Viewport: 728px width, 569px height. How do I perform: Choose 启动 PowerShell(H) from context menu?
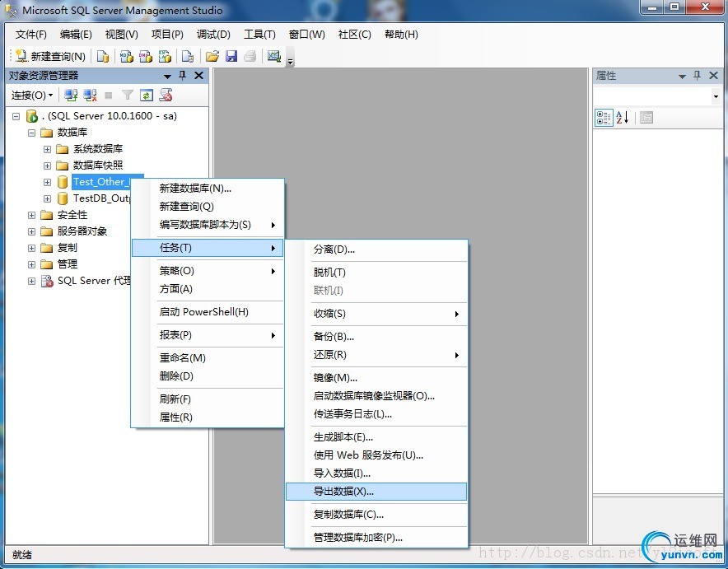tap(208, 312)
